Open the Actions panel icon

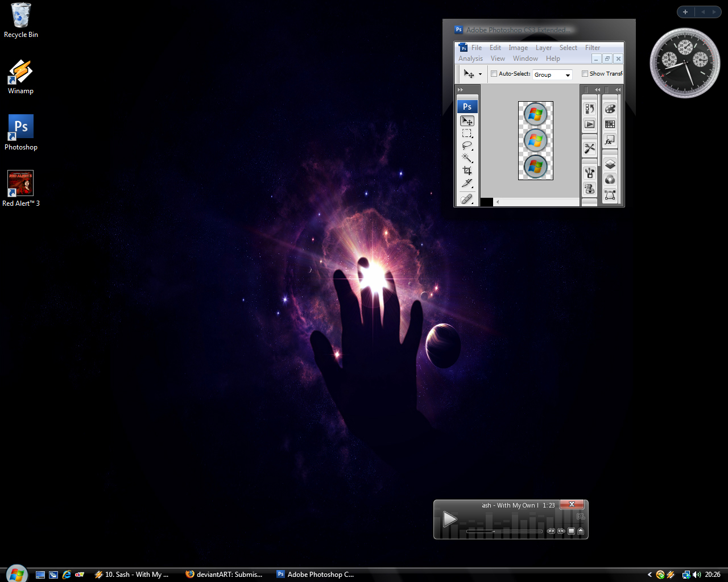click(590, 124)
